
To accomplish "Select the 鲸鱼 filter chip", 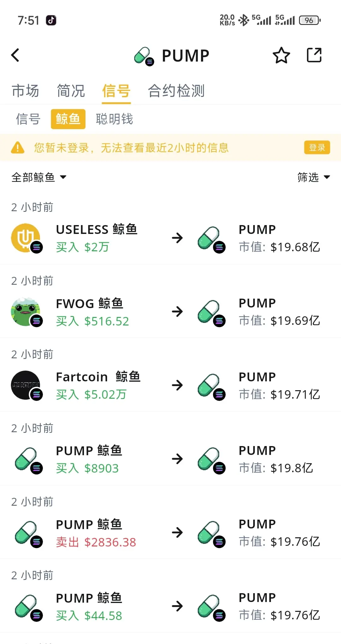I will [68, 119].
